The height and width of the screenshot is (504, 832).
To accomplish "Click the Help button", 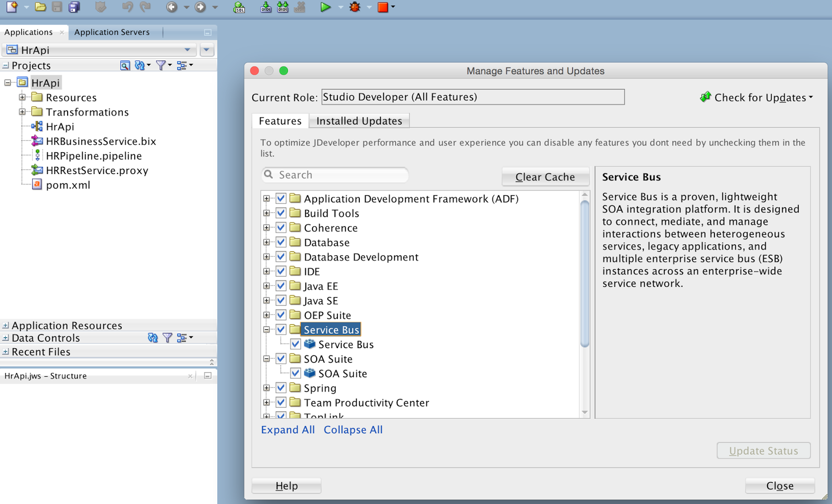I will [287, 486].
